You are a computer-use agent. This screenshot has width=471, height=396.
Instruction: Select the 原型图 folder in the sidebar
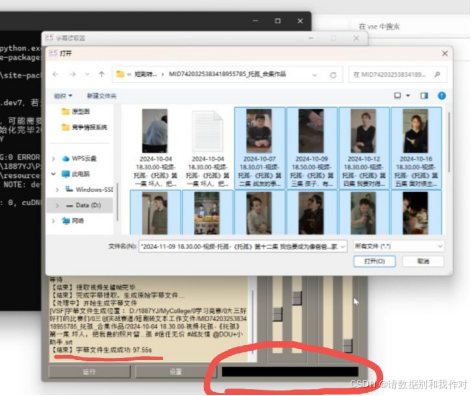(76, 112)
